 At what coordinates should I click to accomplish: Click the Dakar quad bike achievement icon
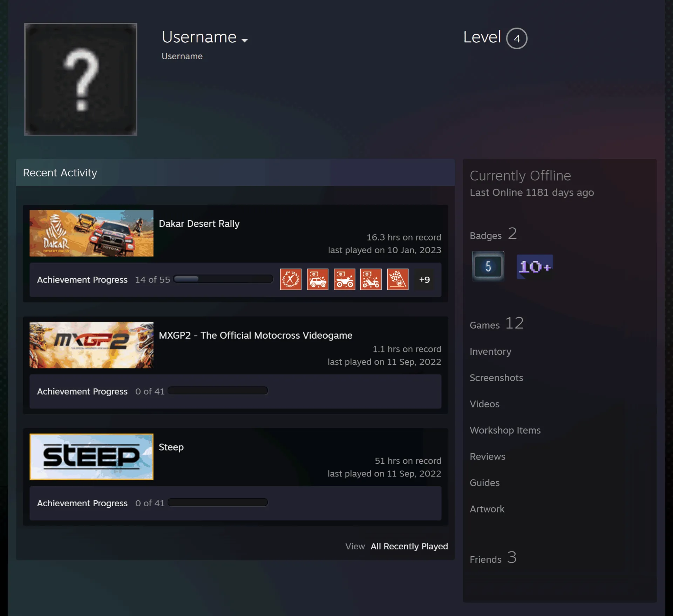point(344,279)
